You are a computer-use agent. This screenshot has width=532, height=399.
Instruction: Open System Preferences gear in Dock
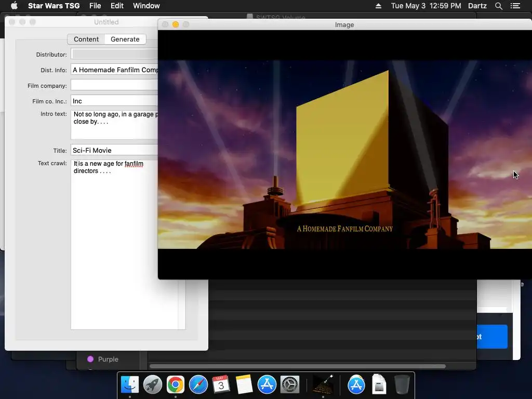[x=289, y=385]
